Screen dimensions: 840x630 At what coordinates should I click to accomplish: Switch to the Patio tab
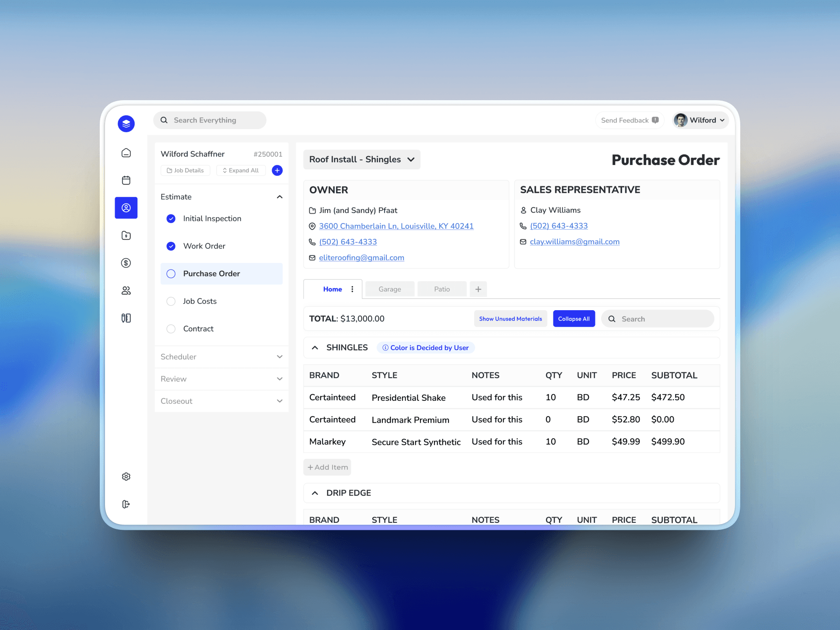coord(441,289)
